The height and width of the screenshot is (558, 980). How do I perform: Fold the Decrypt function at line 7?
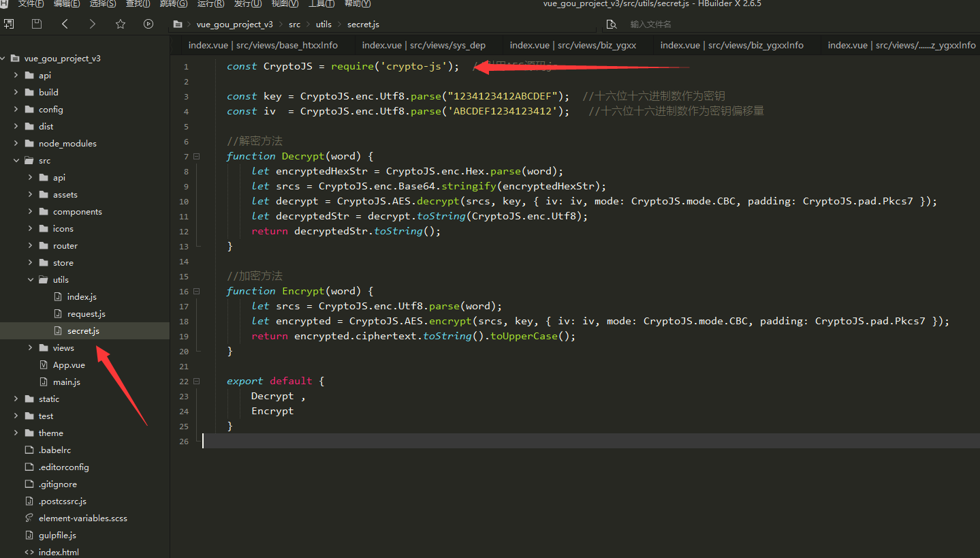195,156
